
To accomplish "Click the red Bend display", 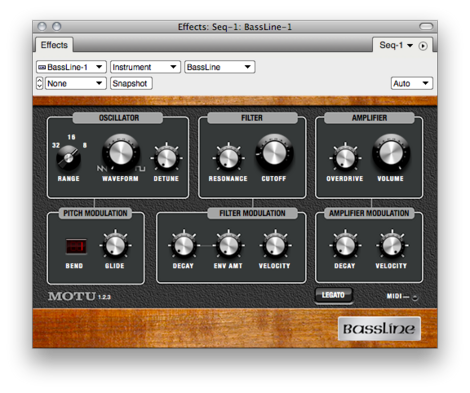I will tap(76, 246).
